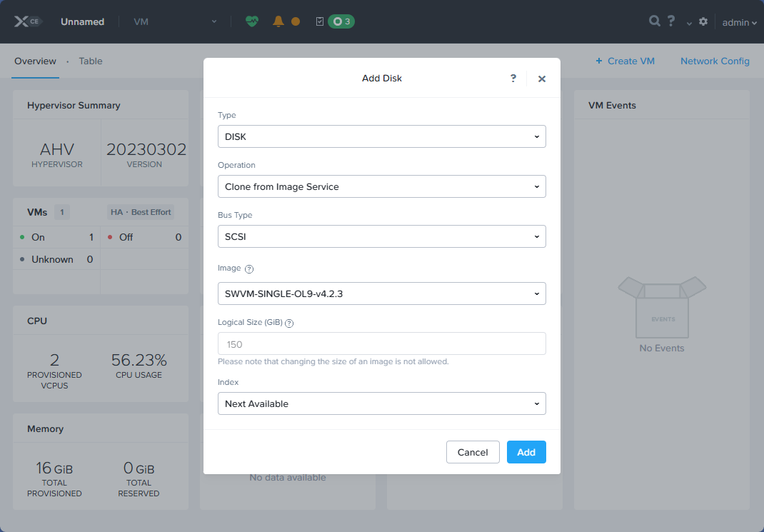764x532 pixels.
Task: Click the Network Config link
Action: (x=715, y=61)
